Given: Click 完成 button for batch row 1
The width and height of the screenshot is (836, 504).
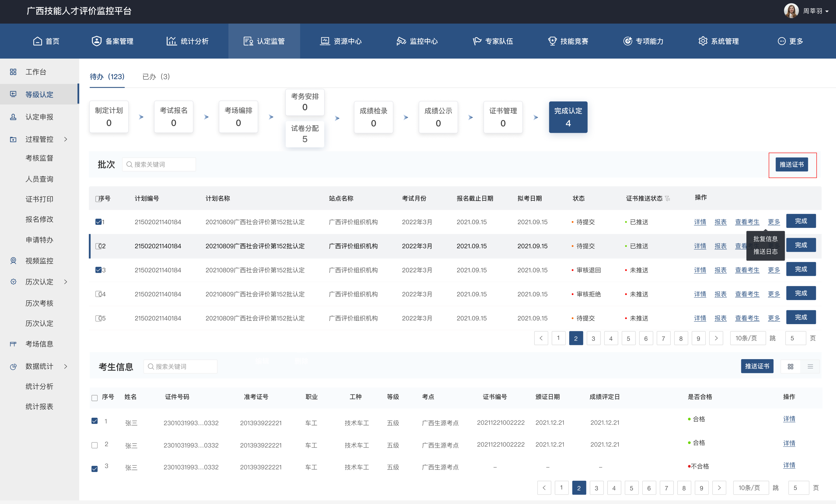Looking at the screenshot, I should pyautogui.click(x=801, y=221).
